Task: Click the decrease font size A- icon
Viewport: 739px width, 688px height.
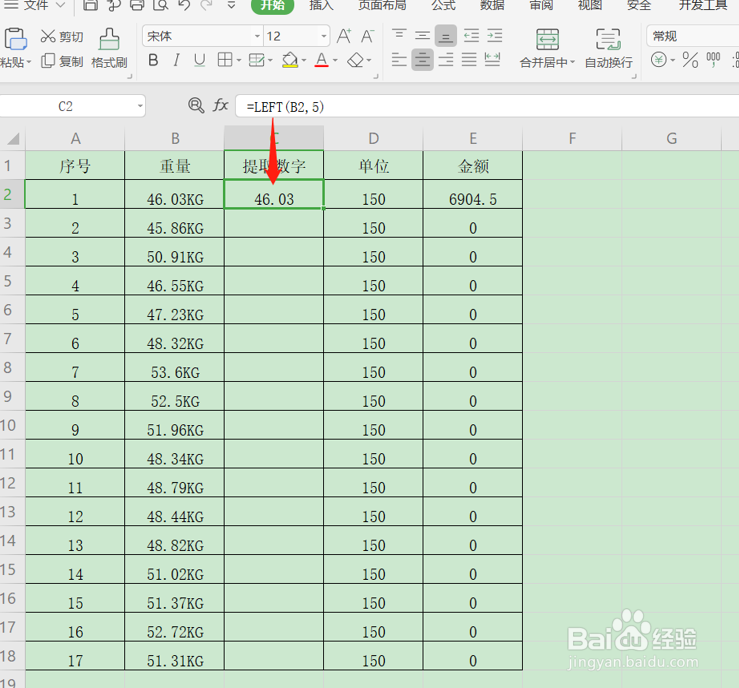Action: click(368, 36)
